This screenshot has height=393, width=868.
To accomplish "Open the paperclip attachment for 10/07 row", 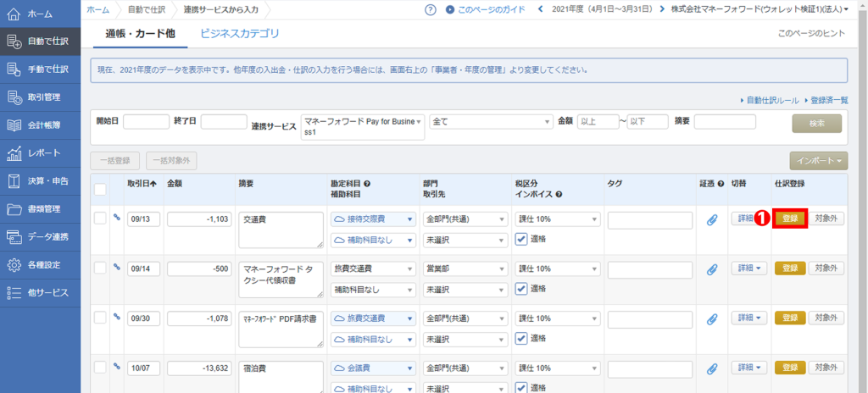I will (712, 368).
